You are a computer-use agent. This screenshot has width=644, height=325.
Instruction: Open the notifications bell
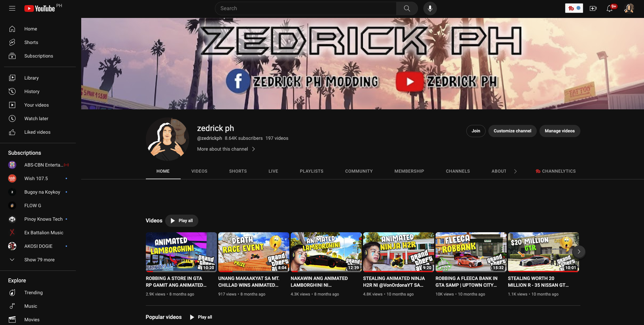tap(610, 8)
